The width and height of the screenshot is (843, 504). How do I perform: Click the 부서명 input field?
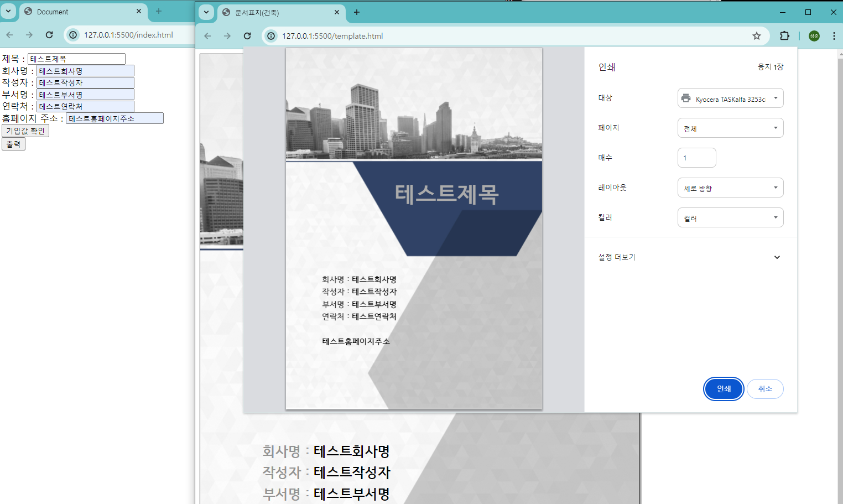click(85, 95)
